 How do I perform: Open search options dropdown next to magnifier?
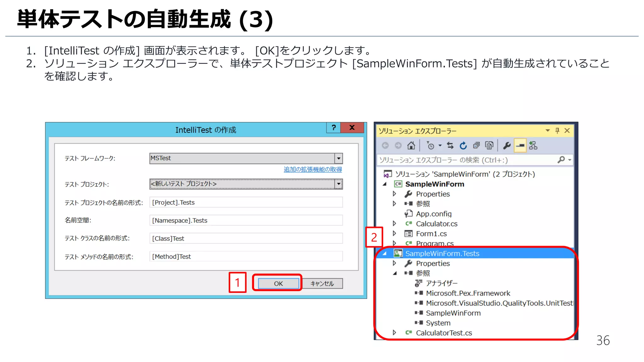(x=569, y=160)
